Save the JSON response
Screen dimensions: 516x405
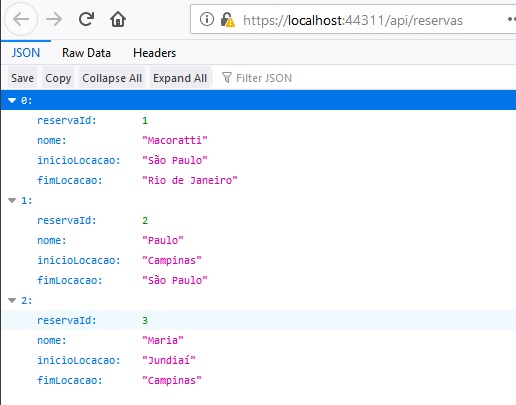(x=22, y=78)
